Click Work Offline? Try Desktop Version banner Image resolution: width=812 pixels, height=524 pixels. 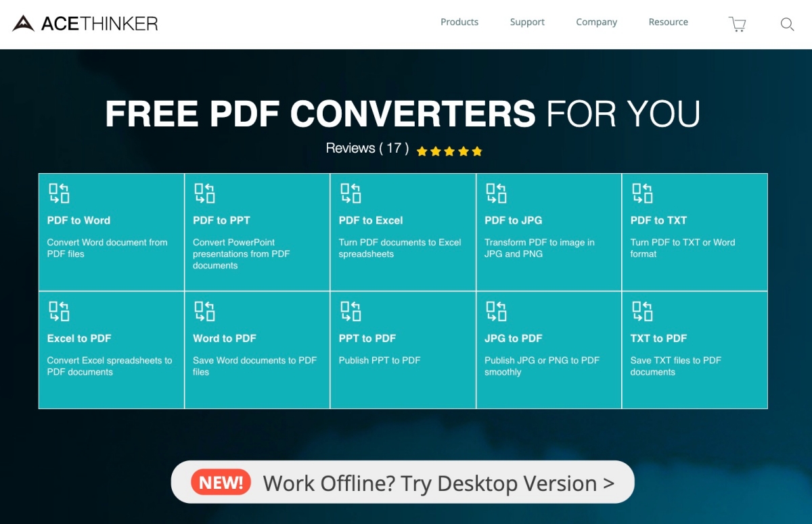point(403,483)
